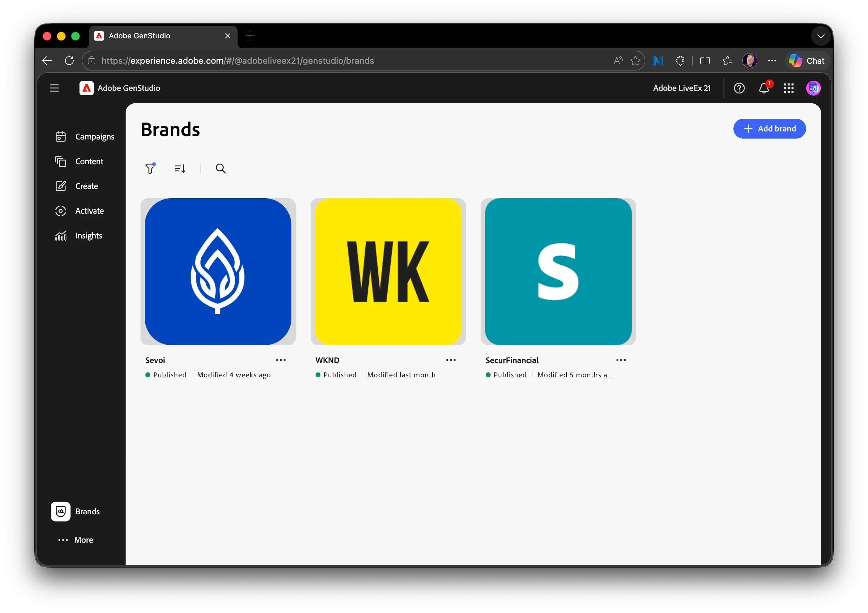
Task: Close the Adobe GenStudio tab
Action: tap(228, 36)
